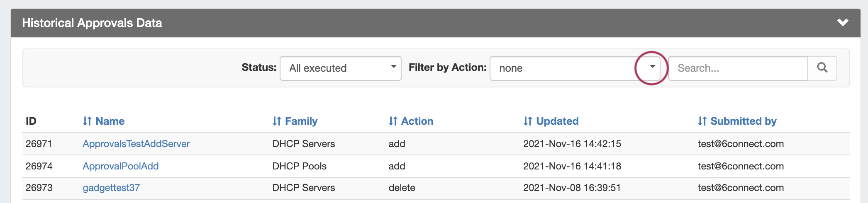Expand the Filter by Action dropdown
Image resolution: width=868 pixels, height=203 pixels.
point(652,68)
